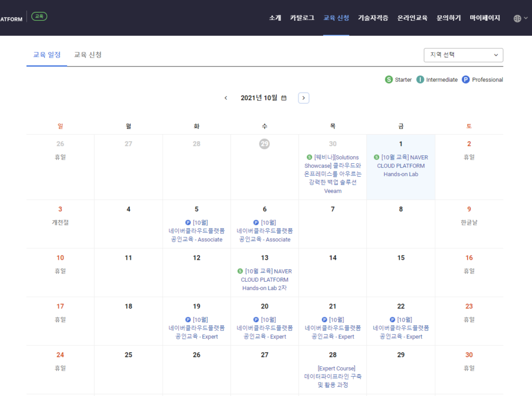The height and width of the screenshot is (396, 532).
Task: Click the calendar picker icon beside 2021년 10월
Action: tap(284, 98)
